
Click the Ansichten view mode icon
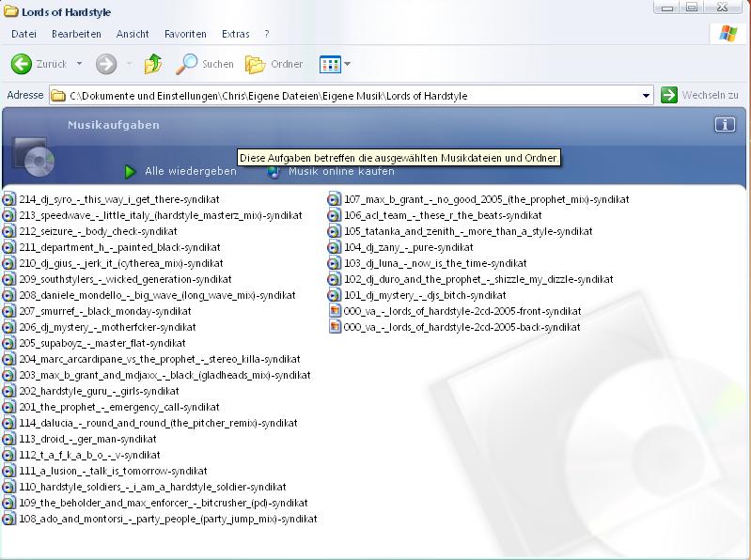(x=329, y=64)
